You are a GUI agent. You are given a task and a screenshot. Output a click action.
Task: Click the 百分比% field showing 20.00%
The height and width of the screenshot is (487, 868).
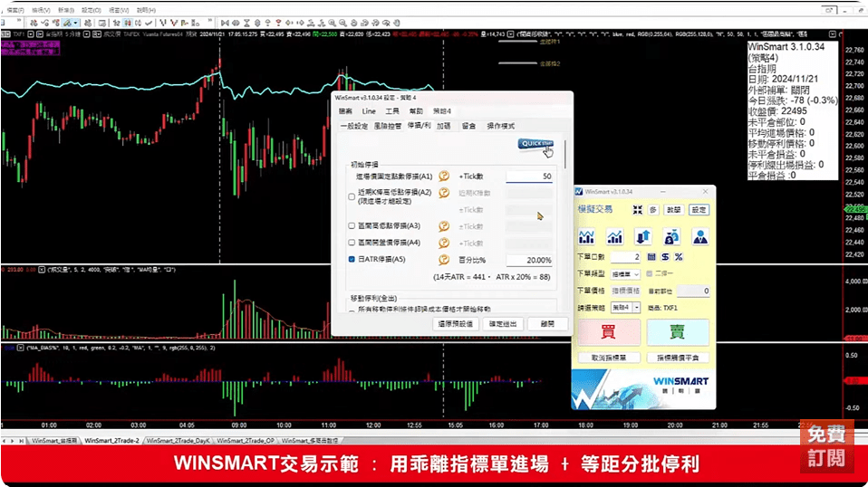click(x=529, y=260)
